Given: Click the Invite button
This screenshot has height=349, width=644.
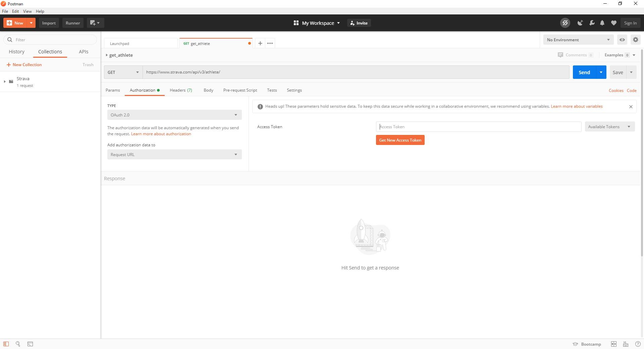Looking at the screenshot, I should pyautogui.click(x=359, y=23).
